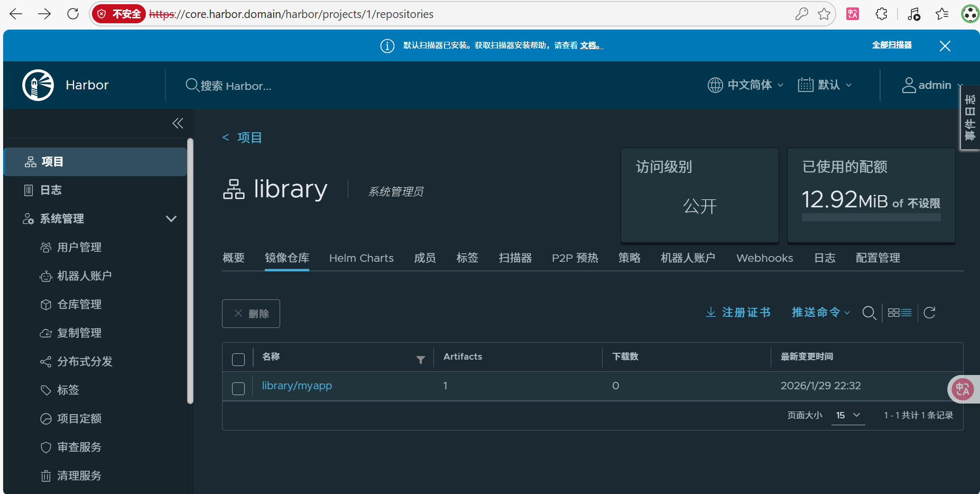The height and width of the screenshot is (494, 980).
Task: Go back using browser back arrow
Action: tap(16, 14)
